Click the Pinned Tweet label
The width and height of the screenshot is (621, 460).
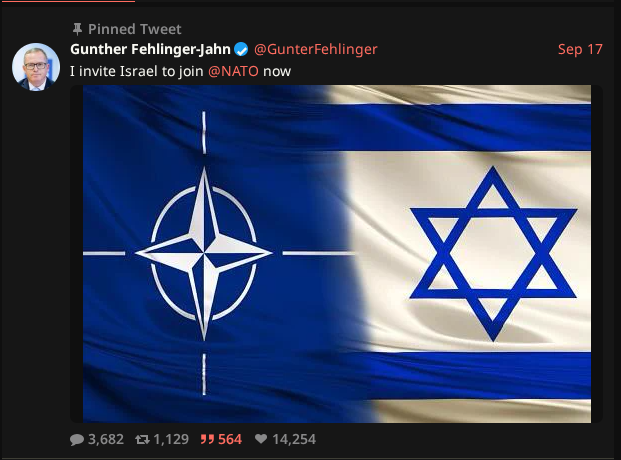click(x=134, y=29)
